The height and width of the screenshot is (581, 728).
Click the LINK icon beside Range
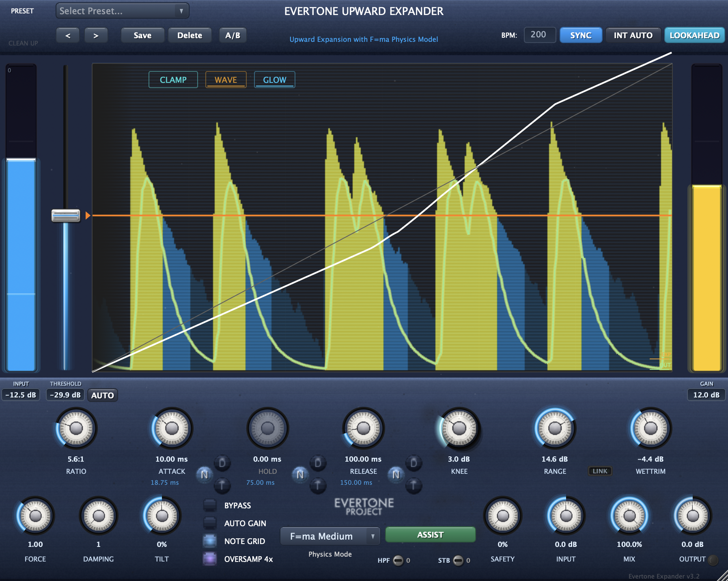tap(600, 471)
